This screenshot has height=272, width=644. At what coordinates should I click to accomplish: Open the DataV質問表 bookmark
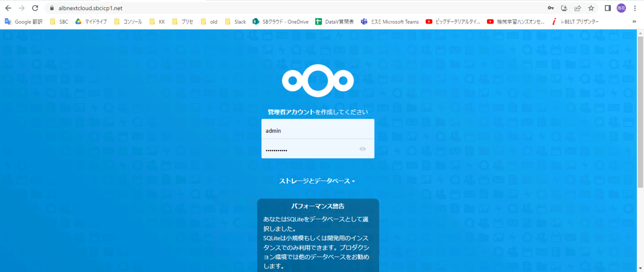(335, 22)
